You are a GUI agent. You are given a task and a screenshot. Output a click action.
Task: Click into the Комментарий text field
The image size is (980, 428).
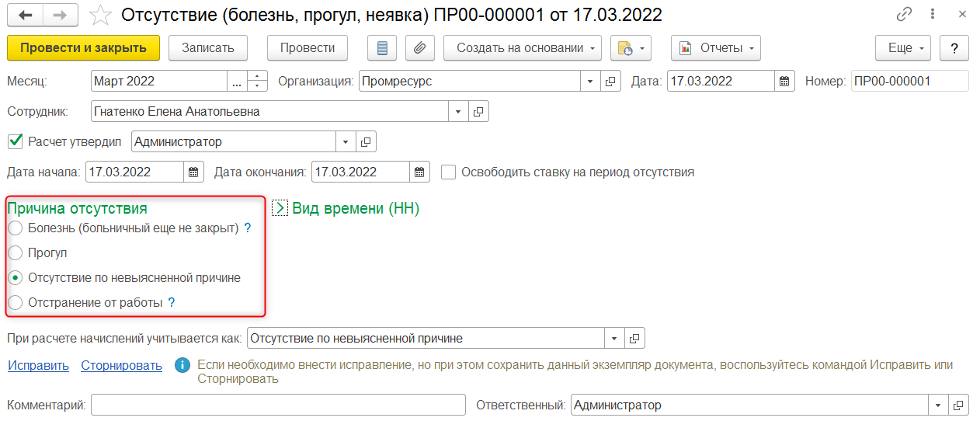(x=277, y=405)
